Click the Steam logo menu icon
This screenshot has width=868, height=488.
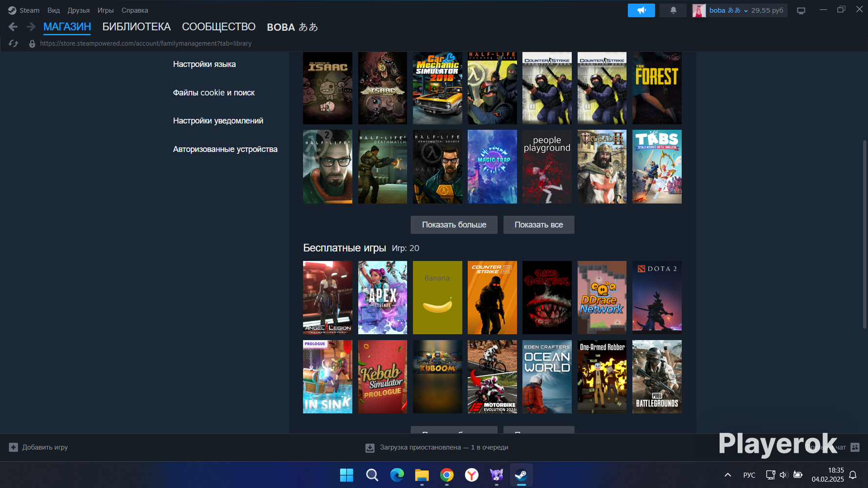[x=12, y=10]
